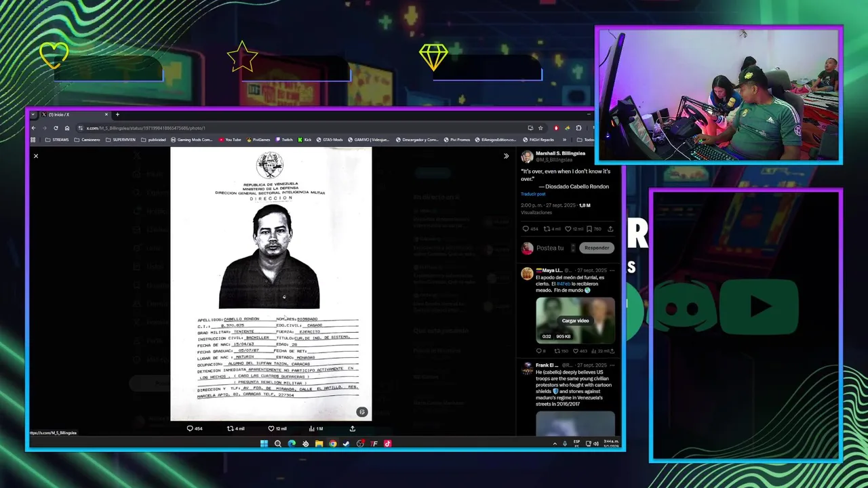Screen dimensions: 868x488
Task: Open a new browser tab with plus
Action: point(117,115)
